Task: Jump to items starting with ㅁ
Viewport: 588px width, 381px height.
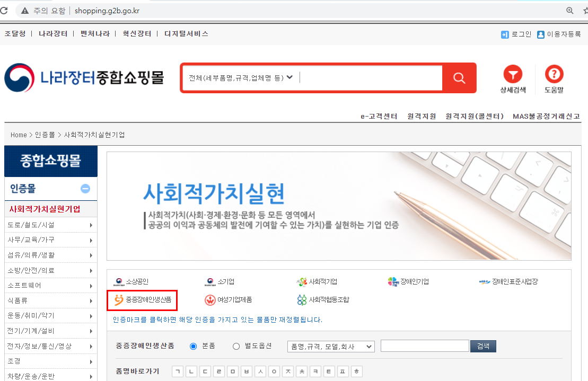Action: pos(233,371)
